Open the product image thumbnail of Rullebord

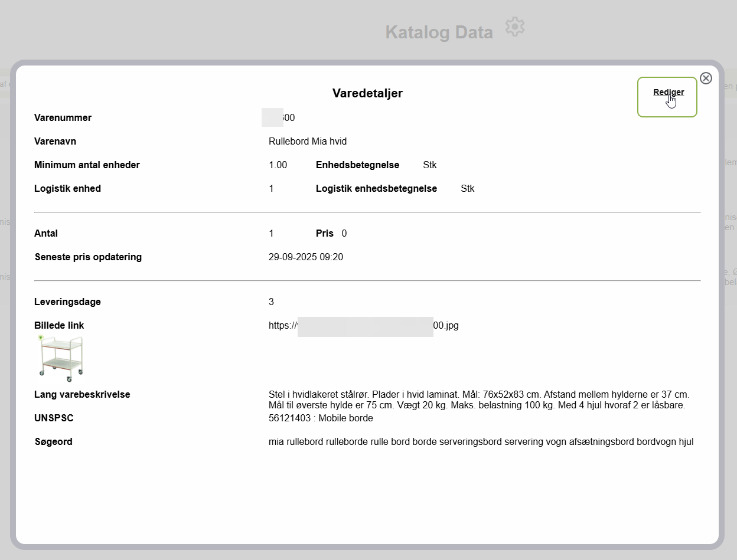(61, 358)
